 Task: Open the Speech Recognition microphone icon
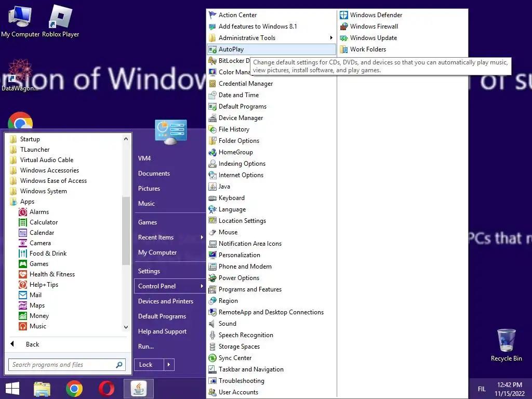(x=212, y=335)
